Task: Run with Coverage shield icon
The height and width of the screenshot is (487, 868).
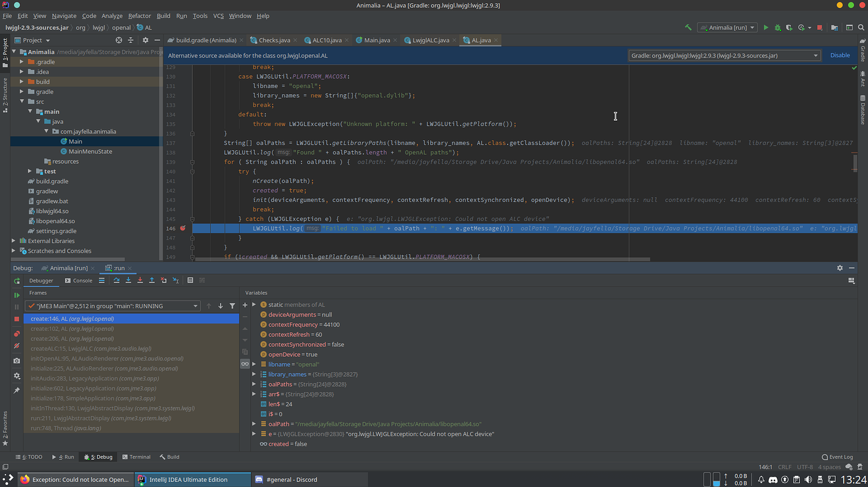Action: 789,27
